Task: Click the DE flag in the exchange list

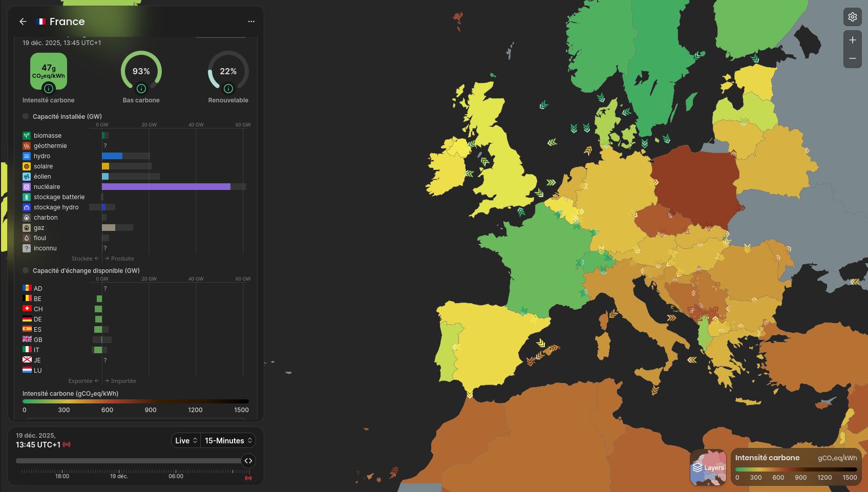Action: (x=26, y=319)
